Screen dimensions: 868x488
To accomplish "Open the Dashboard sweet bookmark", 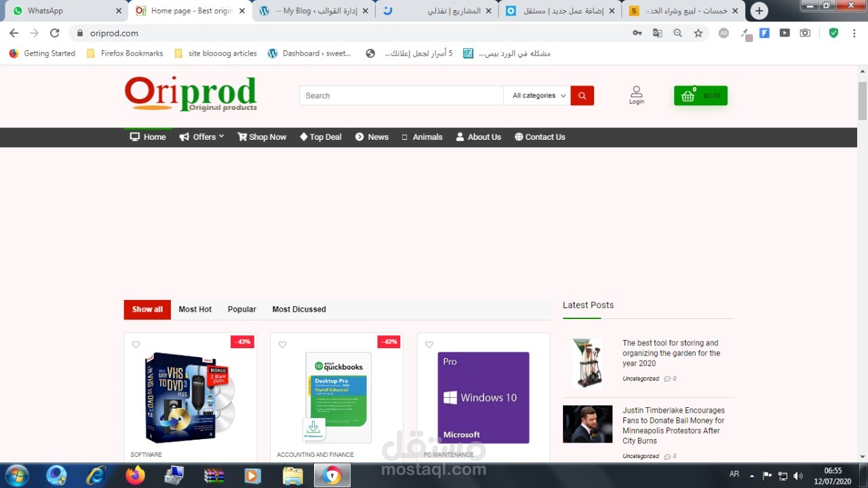I will pos(309,54).
